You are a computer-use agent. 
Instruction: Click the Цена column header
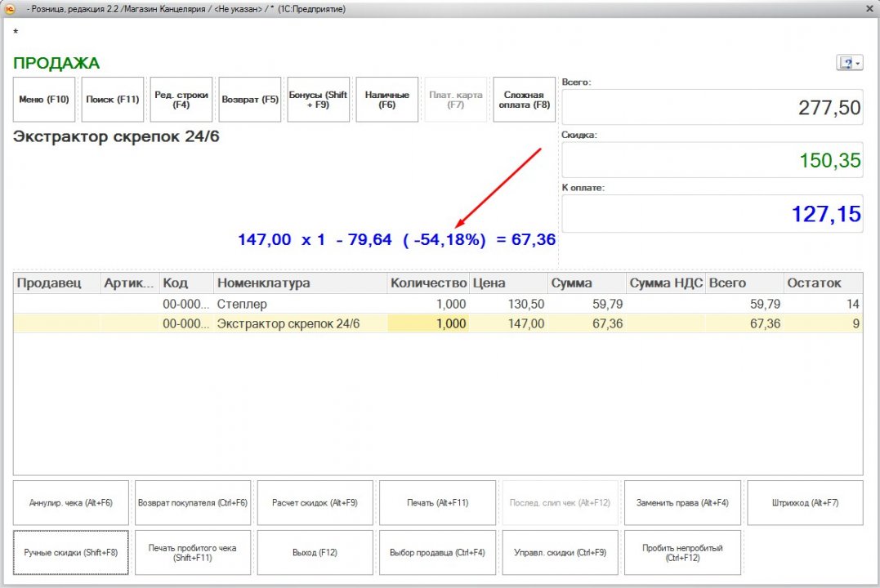pos(508,283)
